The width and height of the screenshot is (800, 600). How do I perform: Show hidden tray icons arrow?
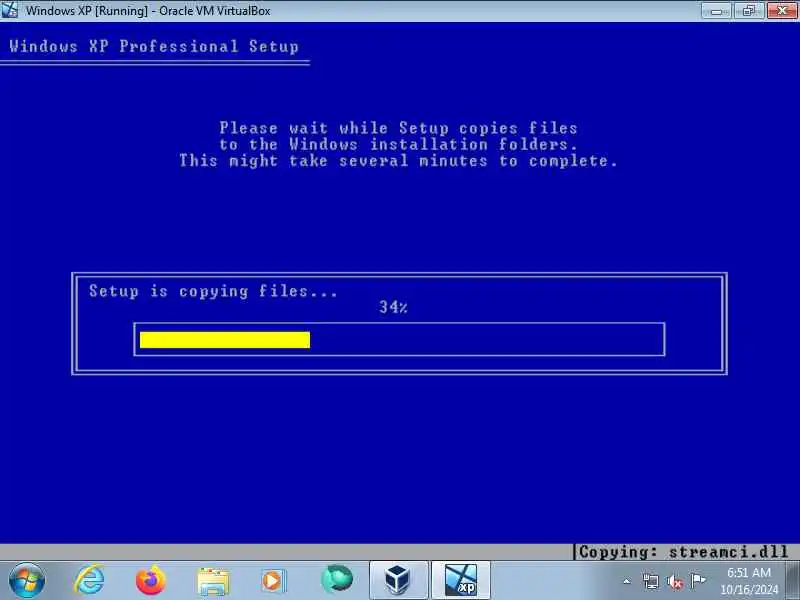tap(627, 581)
